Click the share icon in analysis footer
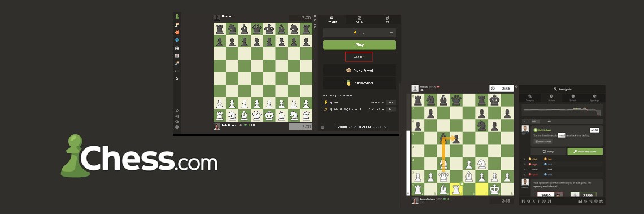 pyautogui.click(x=590, y=201)
